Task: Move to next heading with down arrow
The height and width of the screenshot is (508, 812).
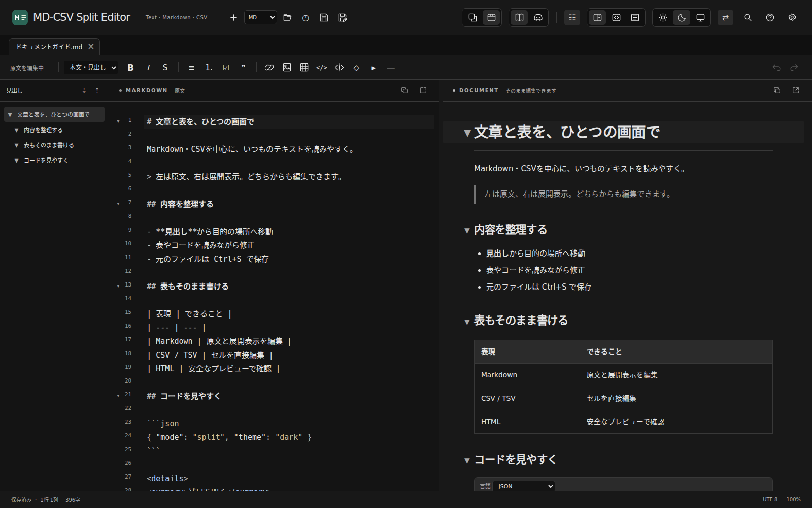Action: 84,90
